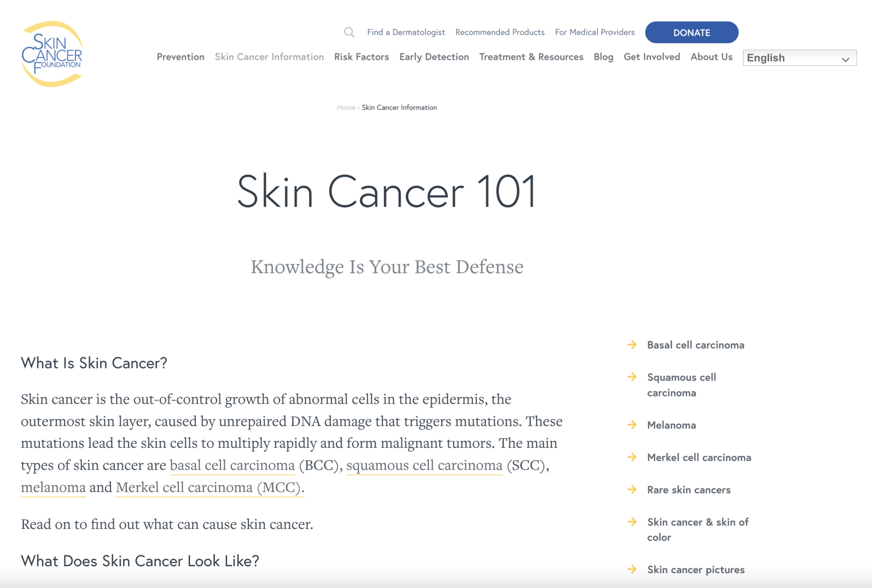Click the arrow icon beside Melanoma
The image size is (872, 588).
(632, 425)
